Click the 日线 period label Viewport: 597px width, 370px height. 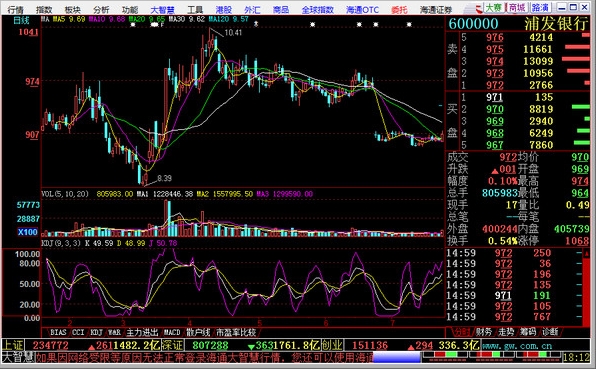[21, 20]
